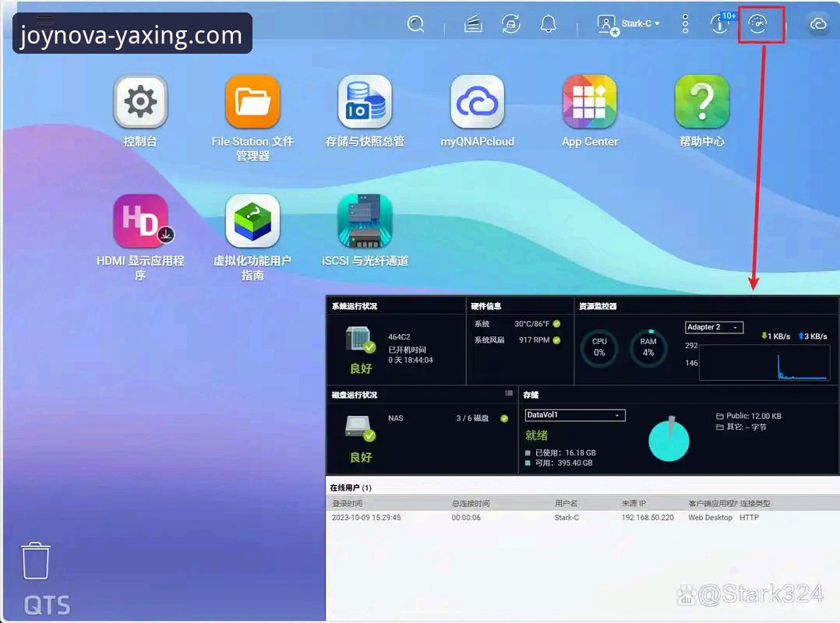Open the list icon in 磁盘运行状况 header
The height and width of the screenshot is (623, 840).
[509, 393]
